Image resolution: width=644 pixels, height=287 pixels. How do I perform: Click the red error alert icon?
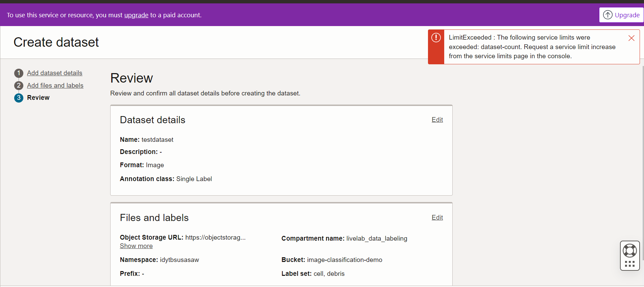[436, 38]
